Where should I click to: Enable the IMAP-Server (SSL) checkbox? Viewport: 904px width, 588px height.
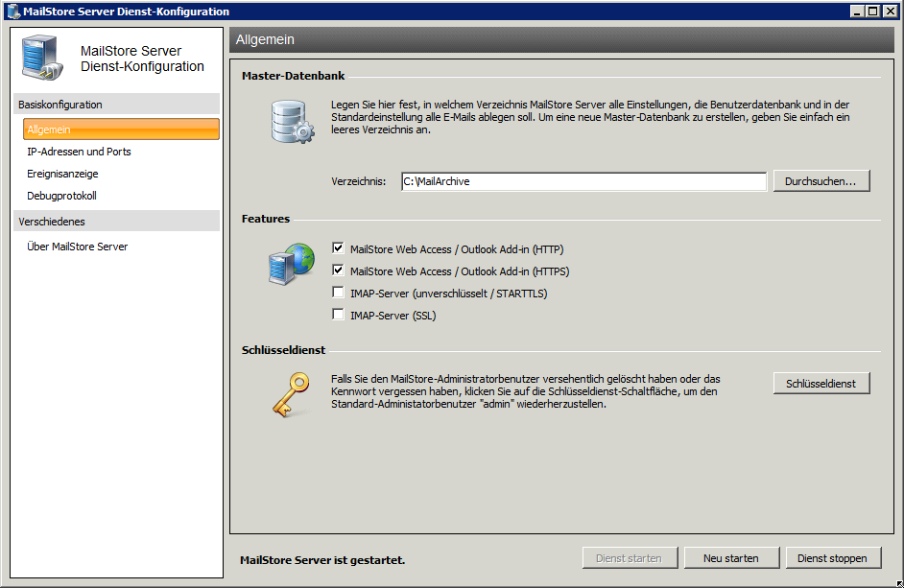pyautogui.click(x=338, y=316)
